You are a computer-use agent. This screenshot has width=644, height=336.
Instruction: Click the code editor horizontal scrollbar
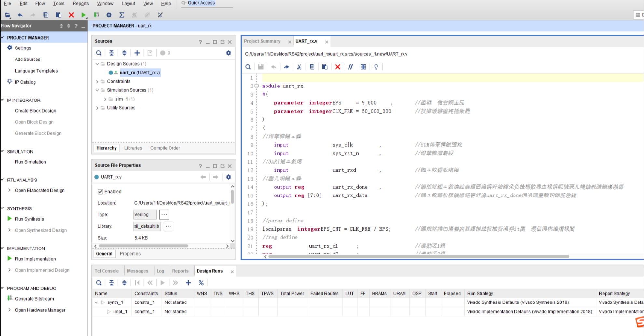point(418,257)
